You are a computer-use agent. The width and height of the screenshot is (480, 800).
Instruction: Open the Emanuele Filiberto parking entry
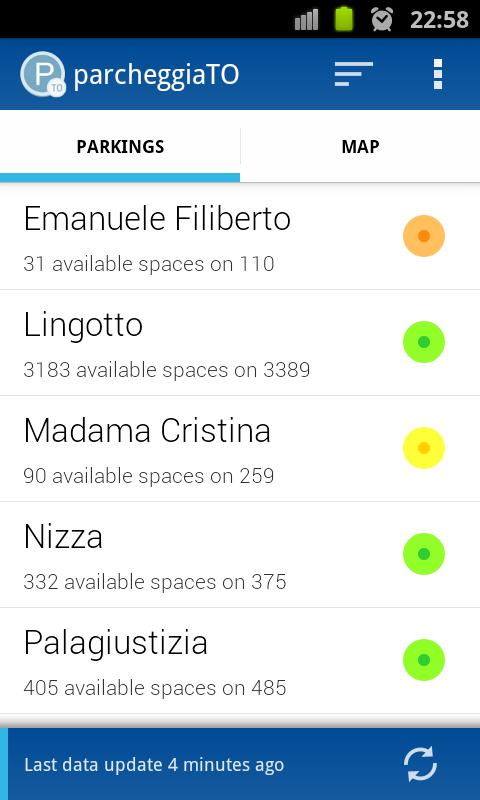(x=240, y=236)
